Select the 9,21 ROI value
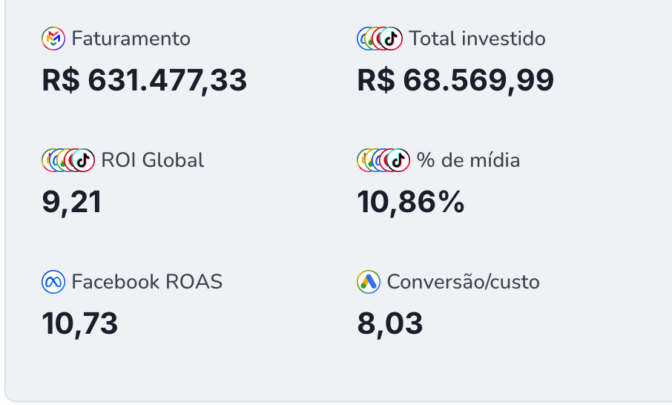The height and width of the screenshot is (405, 672). [72, 202]
